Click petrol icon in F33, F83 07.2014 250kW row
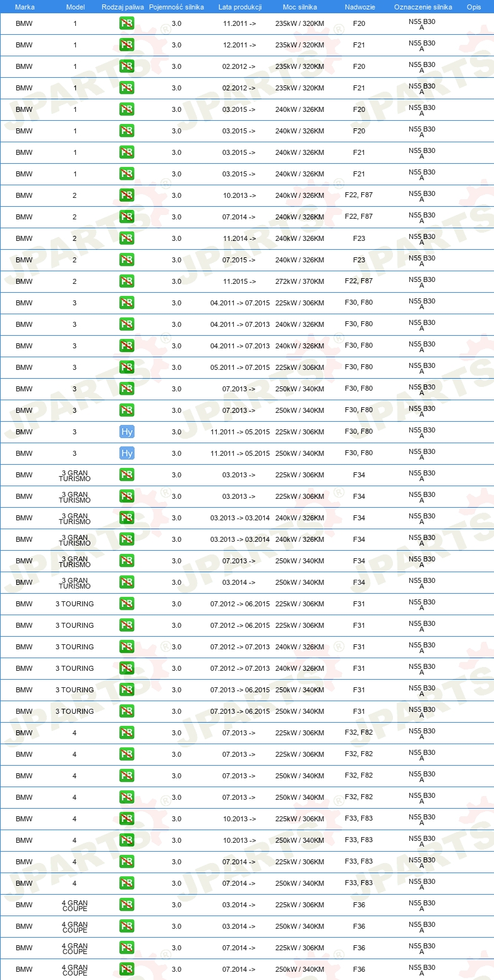Screen dimensions: 494x980 coord(126,883)
